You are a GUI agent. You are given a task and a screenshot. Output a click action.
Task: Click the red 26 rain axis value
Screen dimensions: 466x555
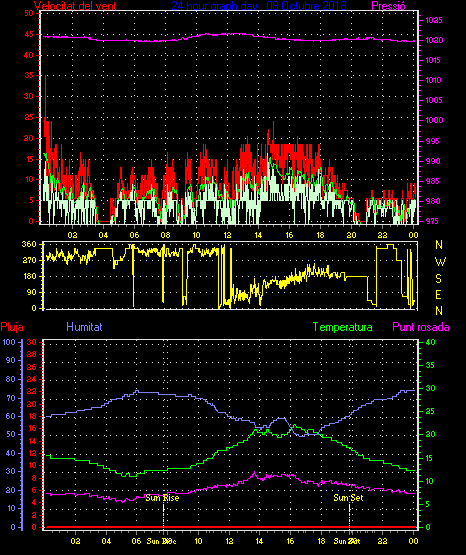click(x=32, y=367)
